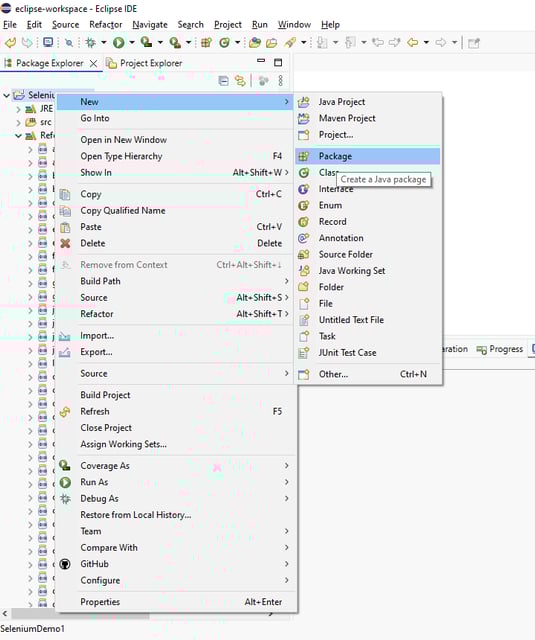Select Properties in context menu
The width and height of the screenshot is (535, 640).
click(175, 602)
